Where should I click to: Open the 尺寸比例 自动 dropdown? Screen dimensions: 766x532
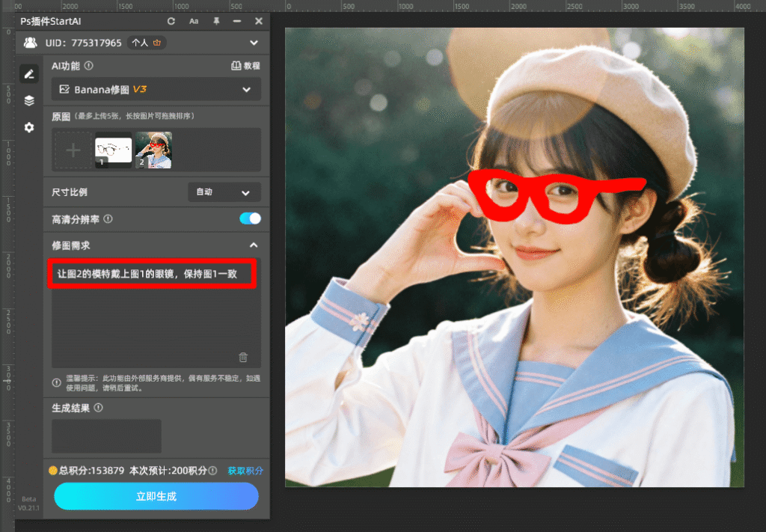coord(224,192)
